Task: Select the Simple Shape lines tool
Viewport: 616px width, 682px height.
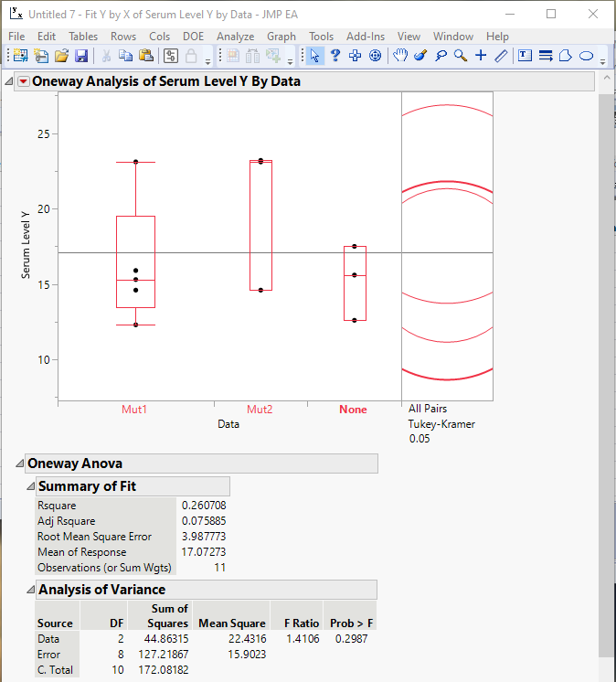Action: 546,56
